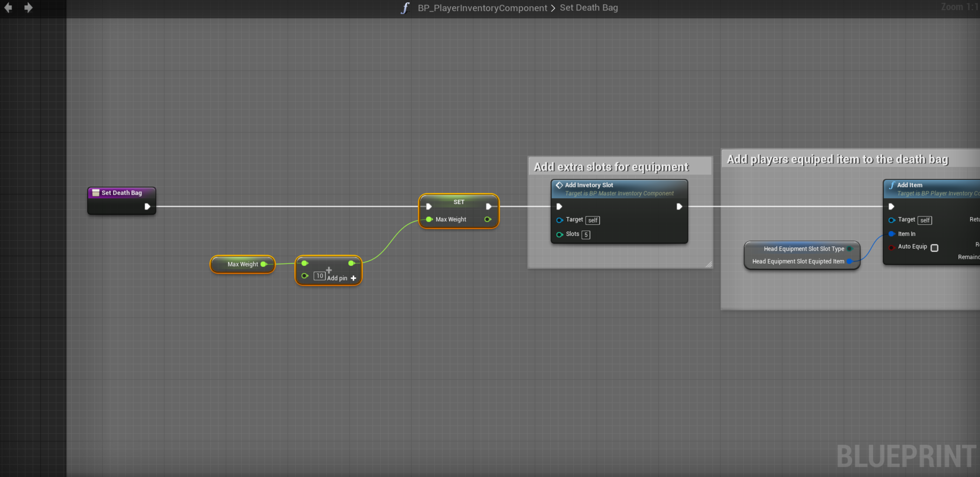Click the function icon beside BP_PlayerInventoryComponent
980x477 pixels.
coord(405,8)
